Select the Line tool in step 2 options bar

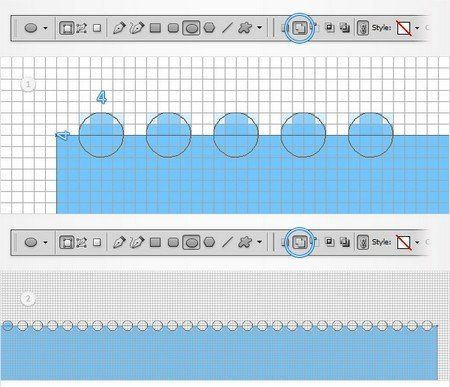227,242
